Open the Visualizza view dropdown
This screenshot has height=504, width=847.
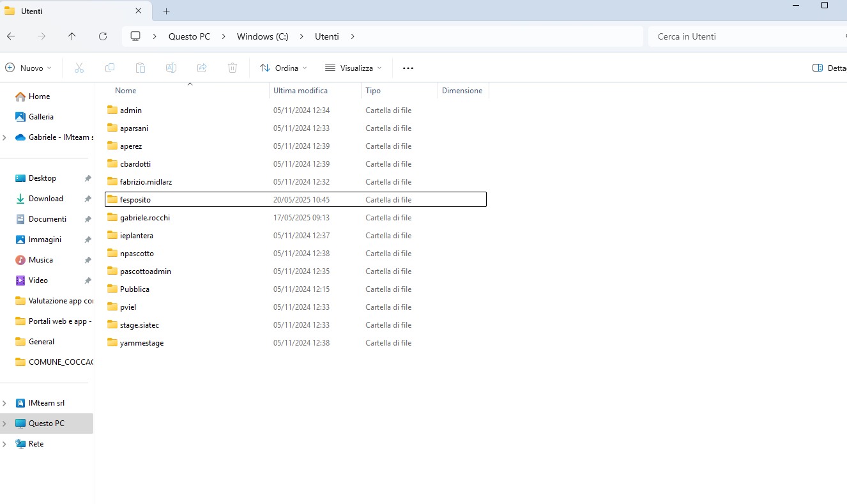[353, 68]
